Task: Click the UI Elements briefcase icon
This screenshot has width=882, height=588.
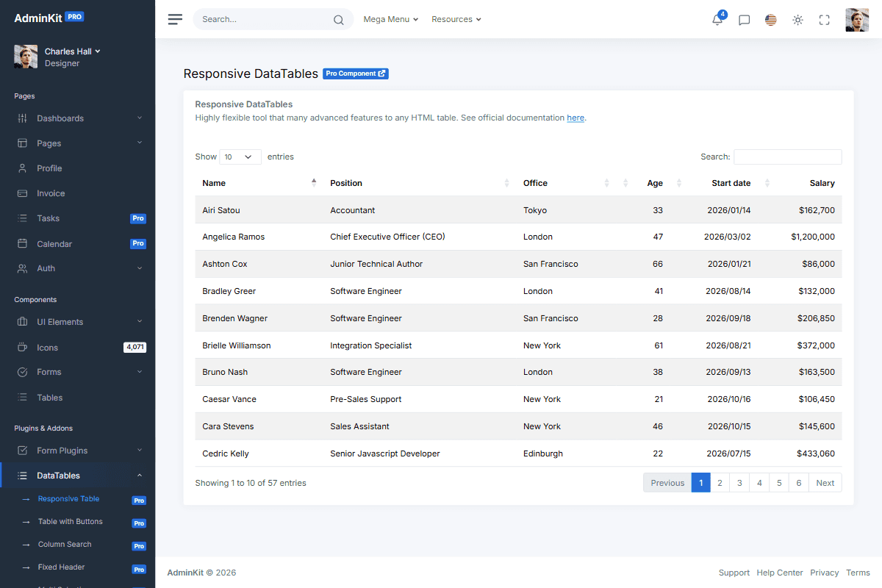Action: click(x=22, y=322)
